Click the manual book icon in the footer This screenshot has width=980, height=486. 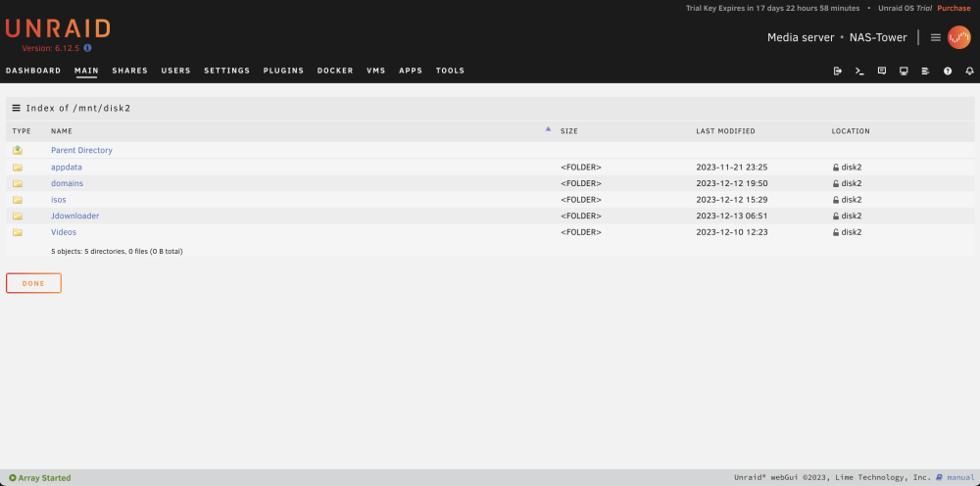(940, 478)
